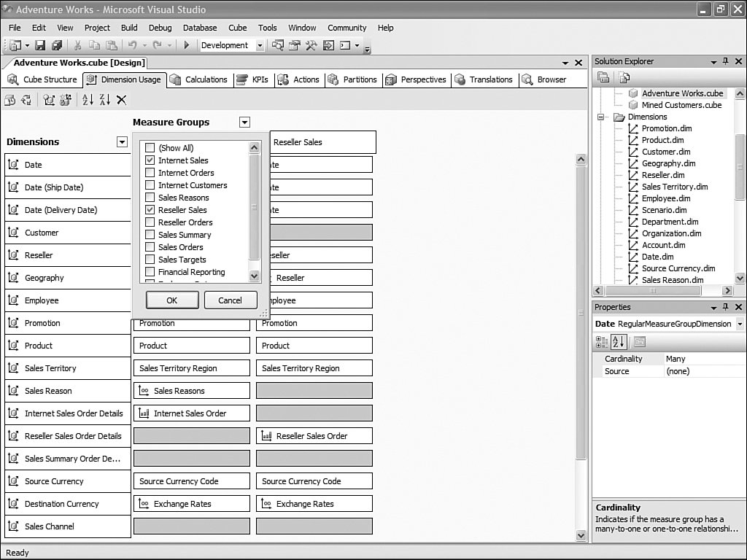Uncheck the Reseller Sales checkbox
Image resolution: width=747 pixels, height=560 pixels.
pos(150,209)
